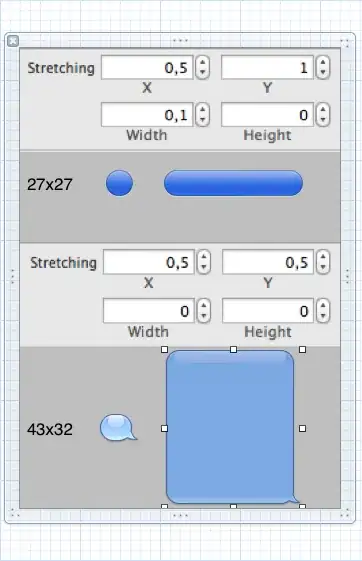The width and height of the screenshot is (362, 561).
Task: Increase the top Width value with stepper
Action: pos(202,110)
